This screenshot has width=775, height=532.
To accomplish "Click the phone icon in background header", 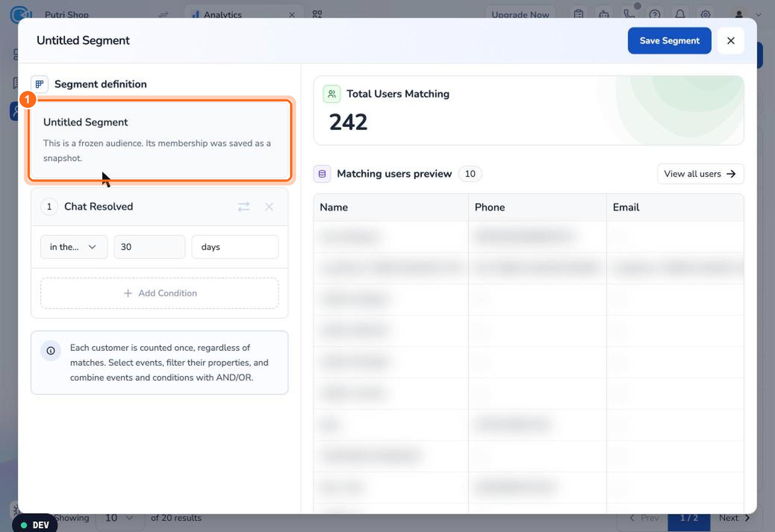I will (x=629, y=15).
